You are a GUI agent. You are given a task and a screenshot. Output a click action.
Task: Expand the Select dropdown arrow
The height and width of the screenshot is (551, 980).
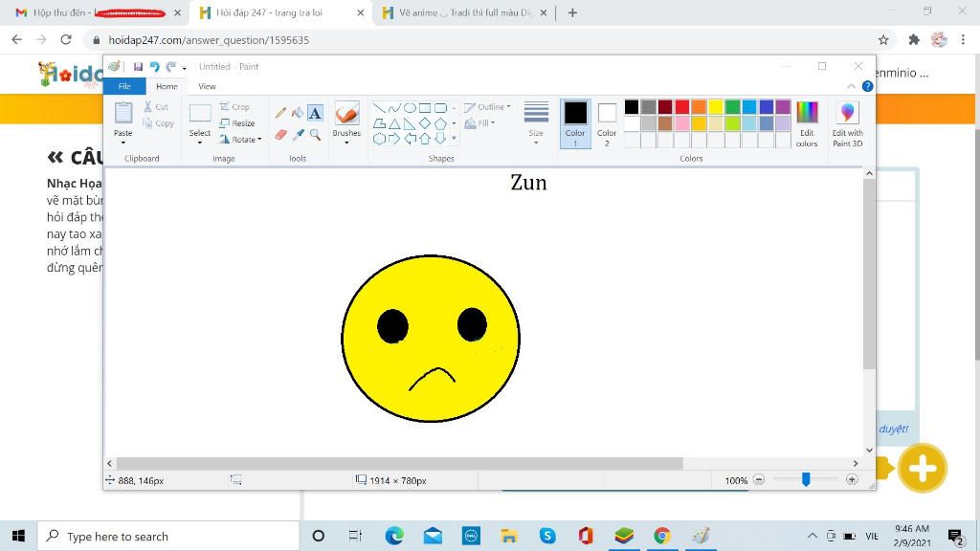pyautogui.click(x=200, y=143)
